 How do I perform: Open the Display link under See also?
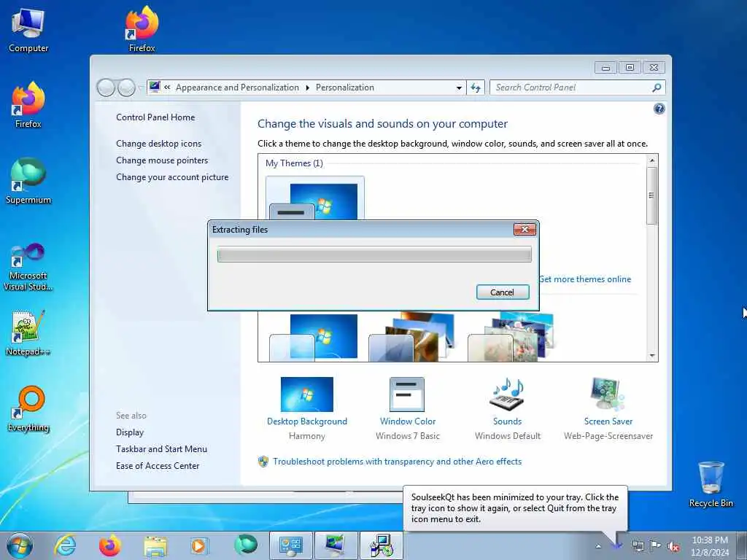tap(130, 432)
